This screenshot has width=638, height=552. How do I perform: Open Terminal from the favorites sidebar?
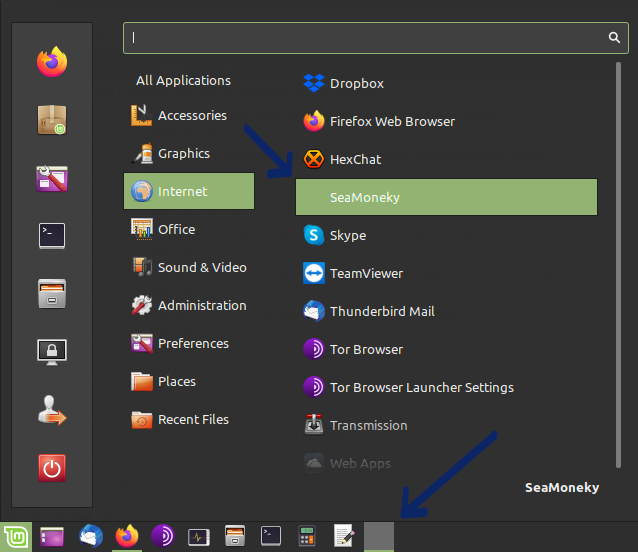(x=52, y=236)
